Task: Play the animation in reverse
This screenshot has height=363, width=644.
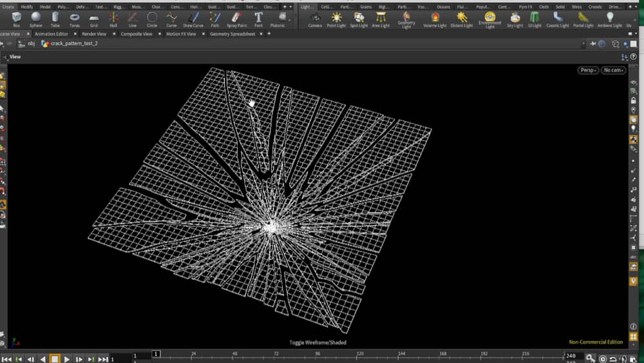Action: (x=43, y=359)
